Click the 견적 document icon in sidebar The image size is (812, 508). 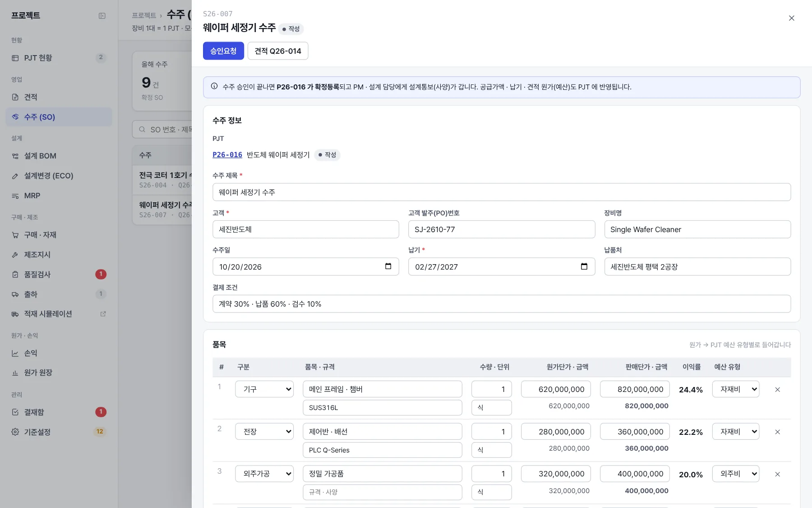pyautogui.click(x=15, y=97)
